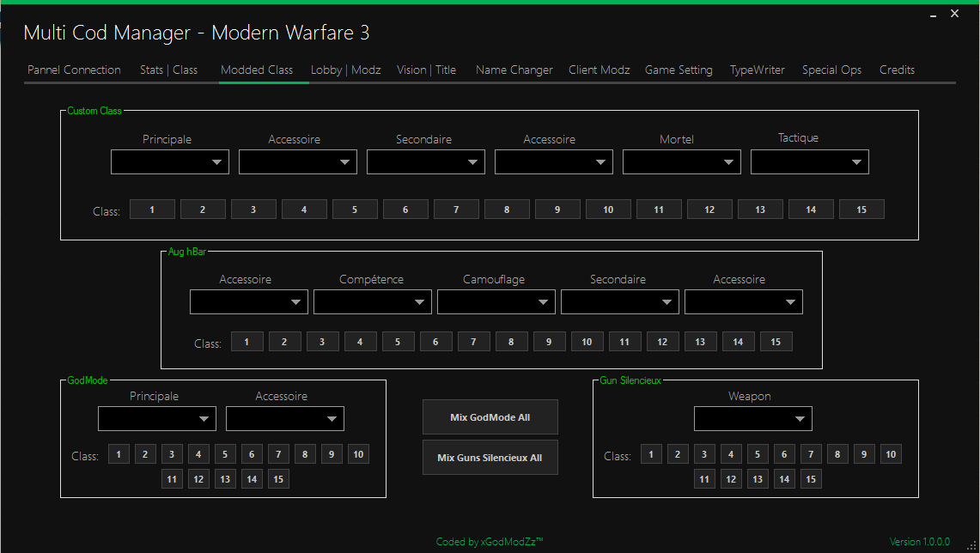Open the Credits tab
980x553 pixels.
(x=897, y=70)
